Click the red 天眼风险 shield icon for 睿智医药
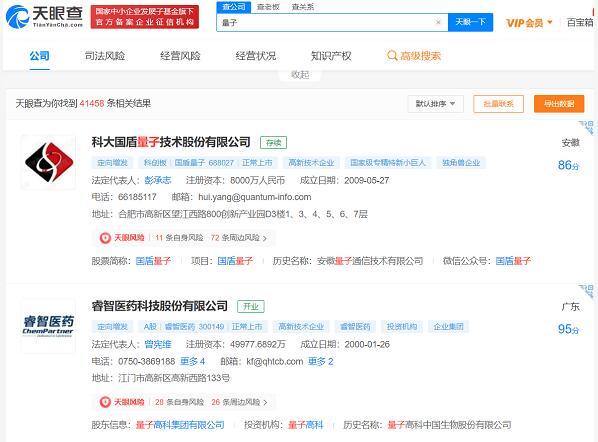 click(x=105, y=402)
